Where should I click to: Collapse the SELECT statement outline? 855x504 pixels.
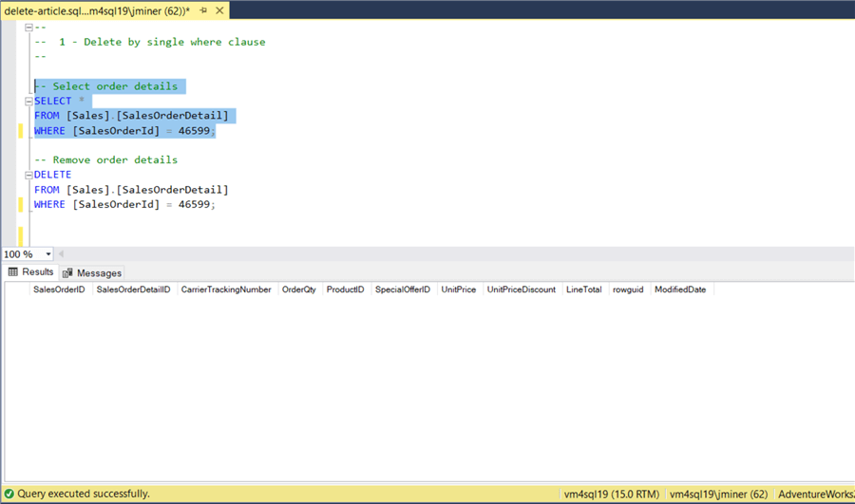pyautogui.click(x=28, y=102)
